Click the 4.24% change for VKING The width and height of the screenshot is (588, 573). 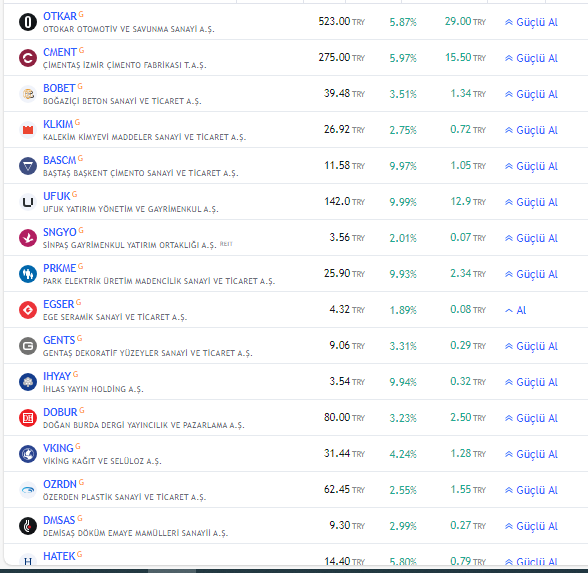tap(403, 454)
